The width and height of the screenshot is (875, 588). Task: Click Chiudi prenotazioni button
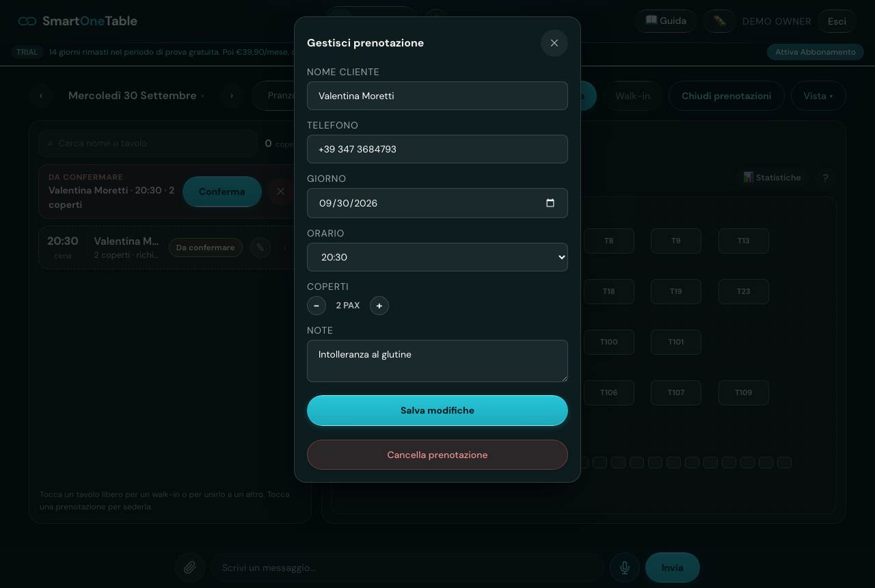point(726,96)
